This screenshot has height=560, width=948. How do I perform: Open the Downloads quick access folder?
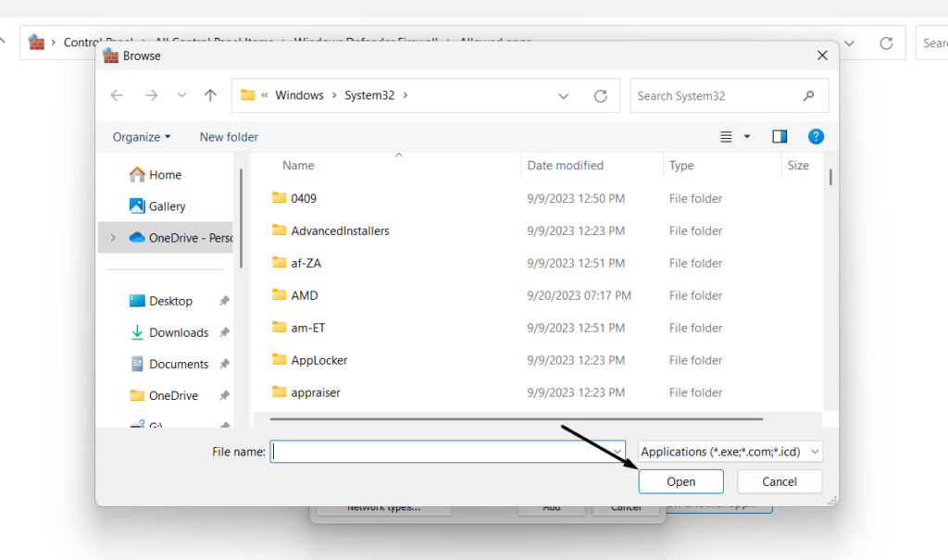[179, 332]
